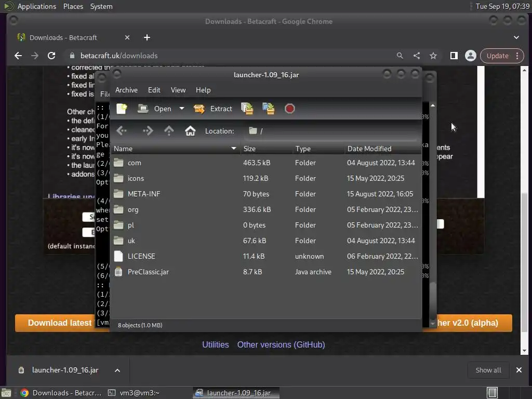Sort by the Type column
The width and height of the screenshot is (532, 399).
point(318,149)
